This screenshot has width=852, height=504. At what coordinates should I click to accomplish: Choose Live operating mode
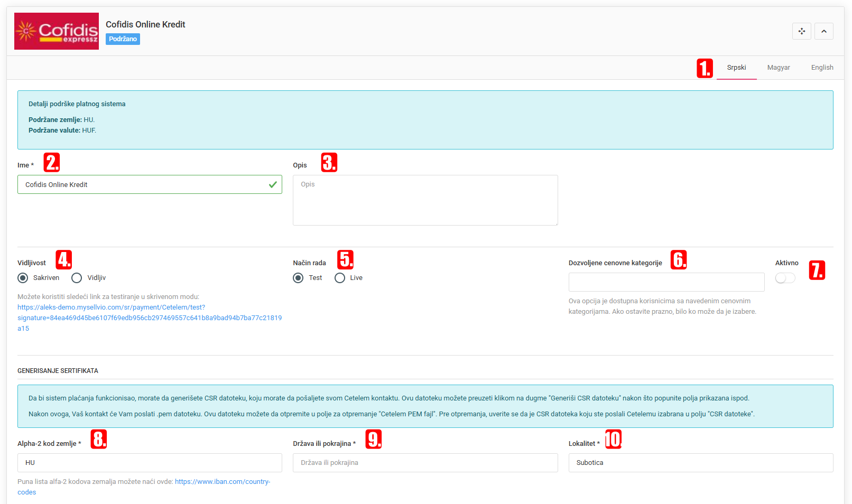pos(340,278)
